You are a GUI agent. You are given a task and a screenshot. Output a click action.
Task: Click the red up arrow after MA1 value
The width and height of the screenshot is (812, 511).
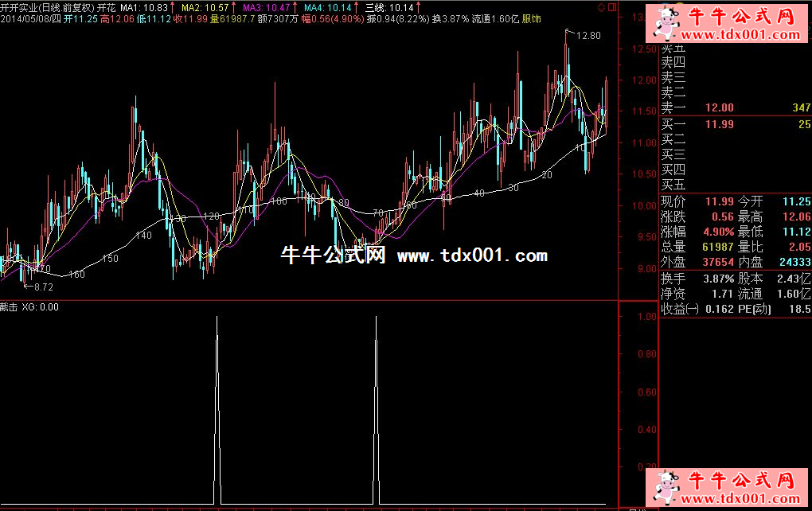(172, 6)
